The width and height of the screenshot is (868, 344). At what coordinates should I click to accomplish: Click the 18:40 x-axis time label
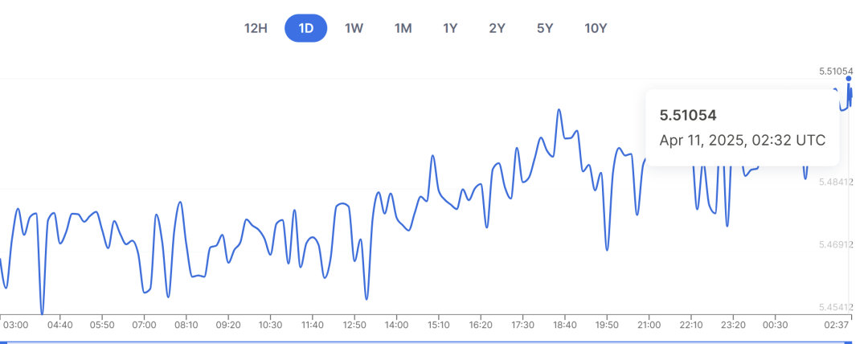click(565, 325)
